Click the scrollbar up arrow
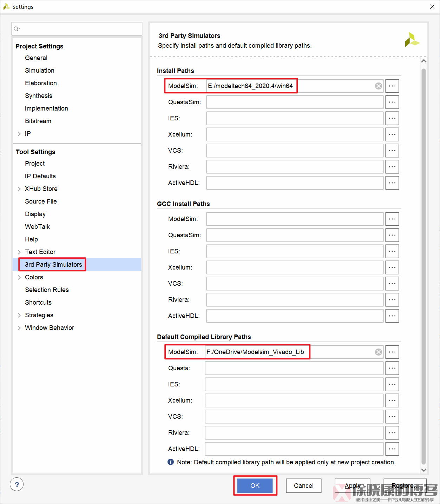The width and height of the screenshot is (440, 504). 424,61
